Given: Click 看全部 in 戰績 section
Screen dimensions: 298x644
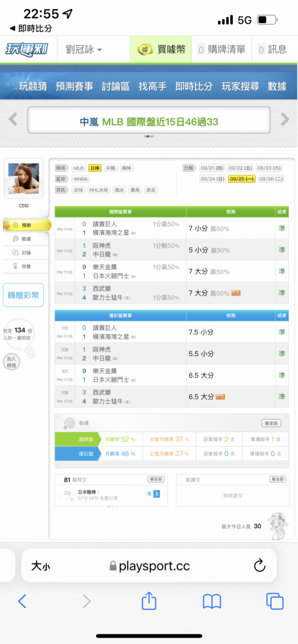Looking at the screenshot, I should coord(272,423).
